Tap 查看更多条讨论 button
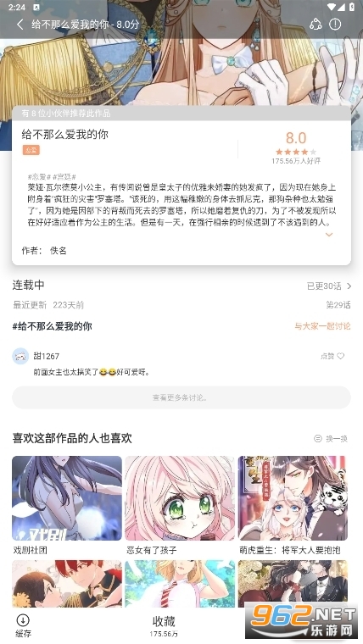The height and width of the screenshot is (644, 363). click(181, 397)
